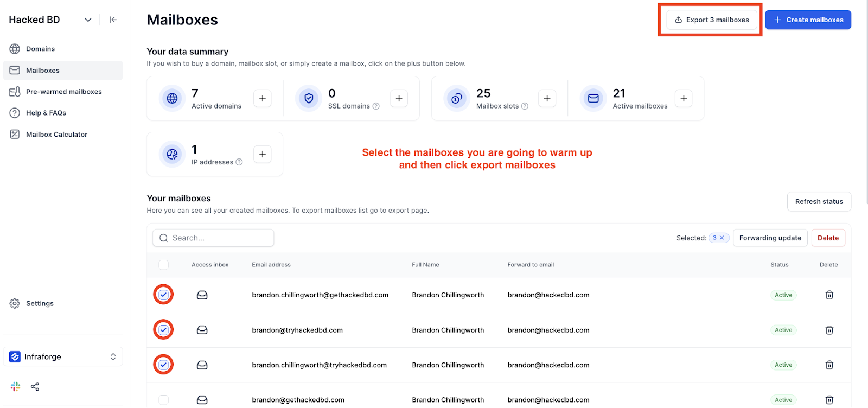Delete brandon.chillingworth@gethackedbd.com via trash icon
The image size is (868, 408).
coord(829,295)
